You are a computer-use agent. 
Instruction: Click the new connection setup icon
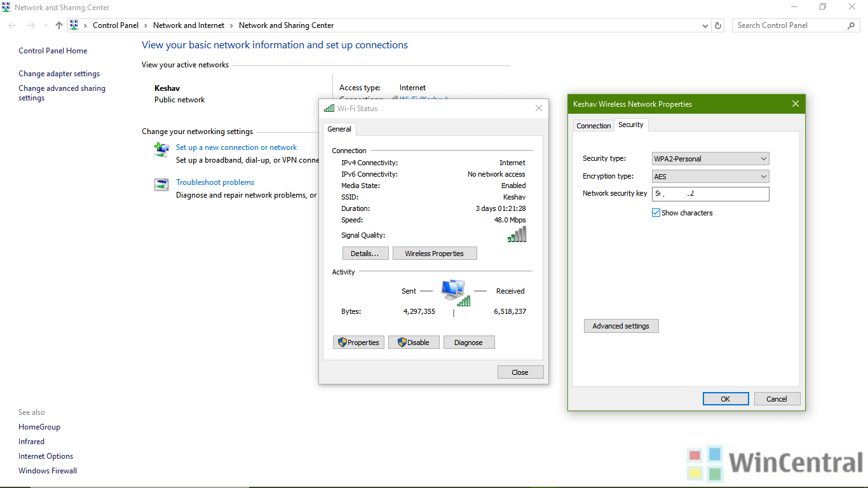coord(161,150)
